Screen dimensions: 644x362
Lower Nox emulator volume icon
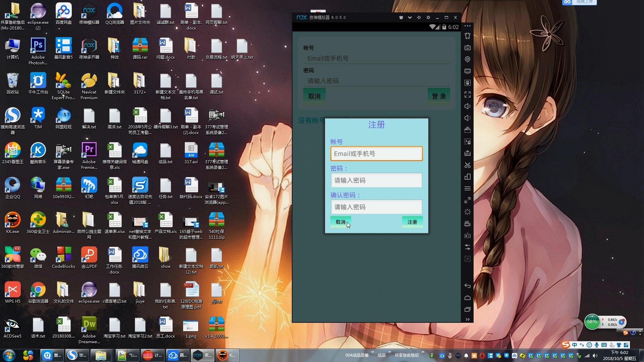click(468, 118)
